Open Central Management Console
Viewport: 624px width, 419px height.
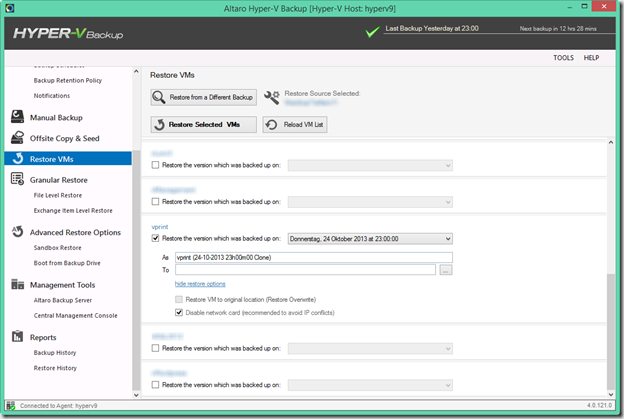(x=75, y=315)
